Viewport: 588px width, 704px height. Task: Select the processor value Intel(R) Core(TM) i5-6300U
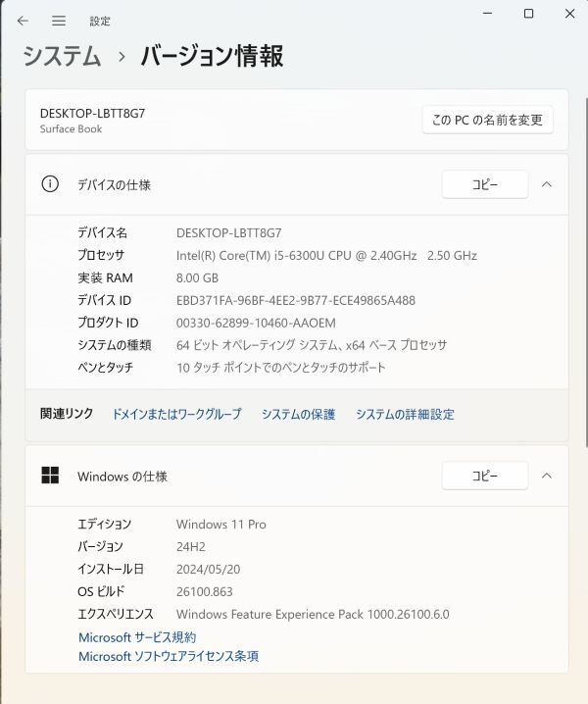326,256
